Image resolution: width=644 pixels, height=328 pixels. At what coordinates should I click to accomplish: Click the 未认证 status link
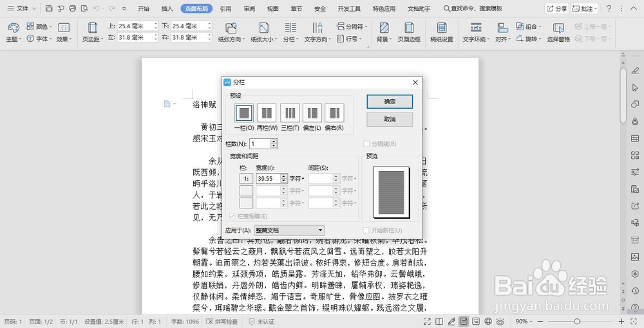261,322
